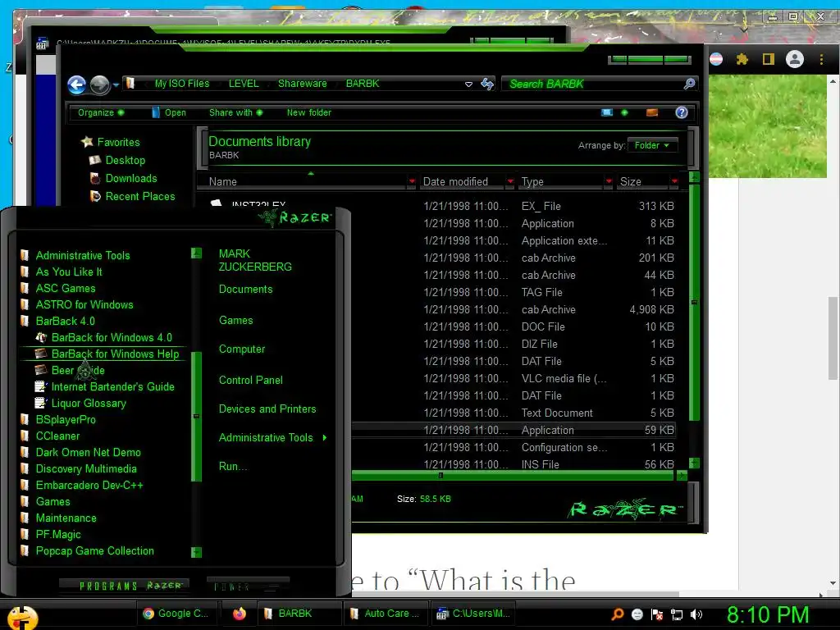This screenshot has height=630, width=840.
Task: Click start menu programs list scrollbar thumb
Action: 196,416
